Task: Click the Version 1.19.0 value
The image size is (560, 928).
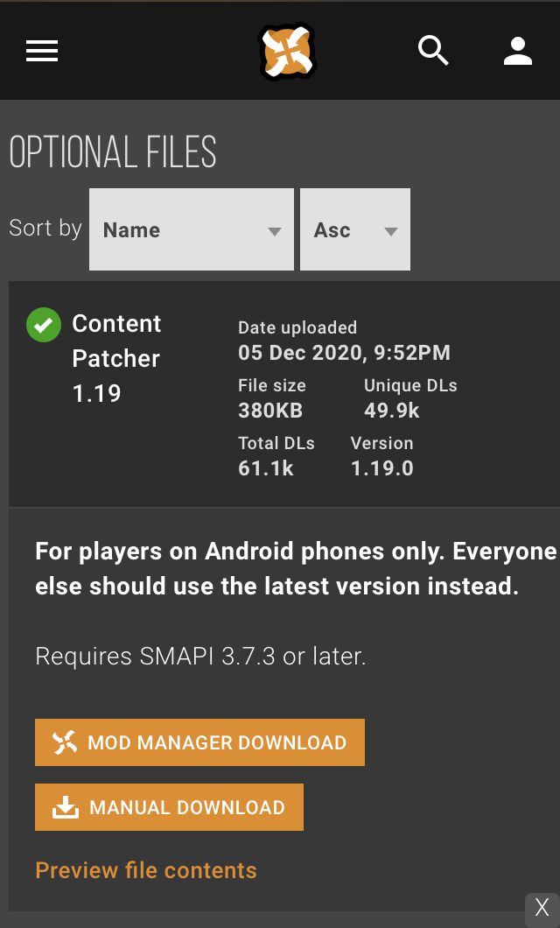Action: click(x=381, y=468)
